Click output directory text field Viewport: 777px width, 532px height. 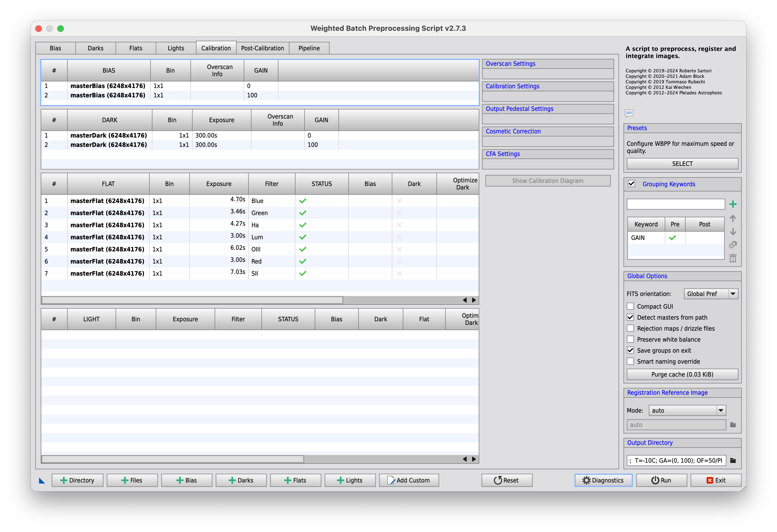676,460
